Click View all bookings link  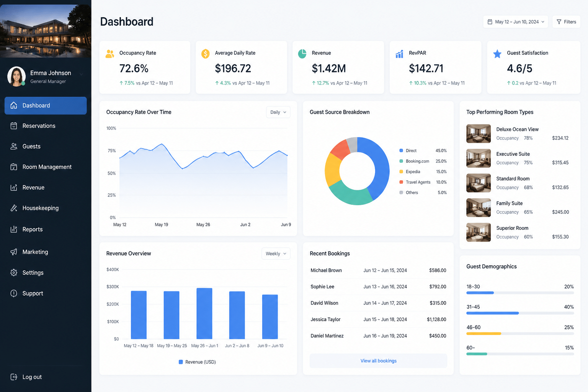[x=378, y=361]
